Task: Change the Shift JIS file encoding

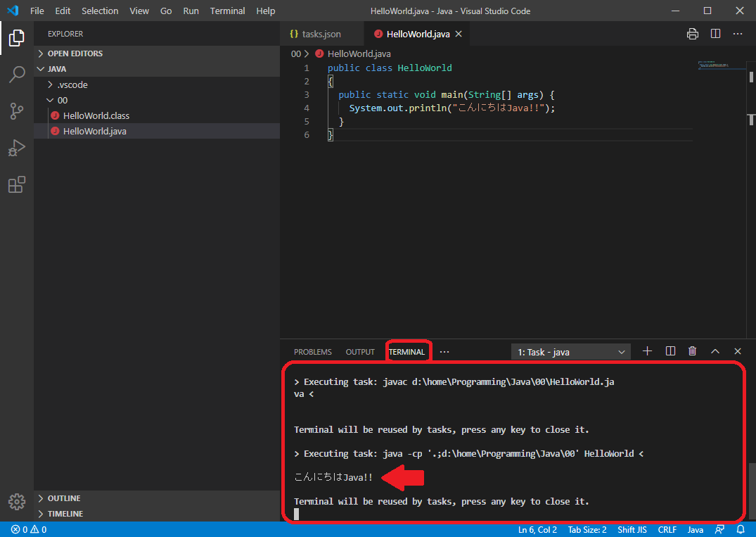Action: pos(632,530)
